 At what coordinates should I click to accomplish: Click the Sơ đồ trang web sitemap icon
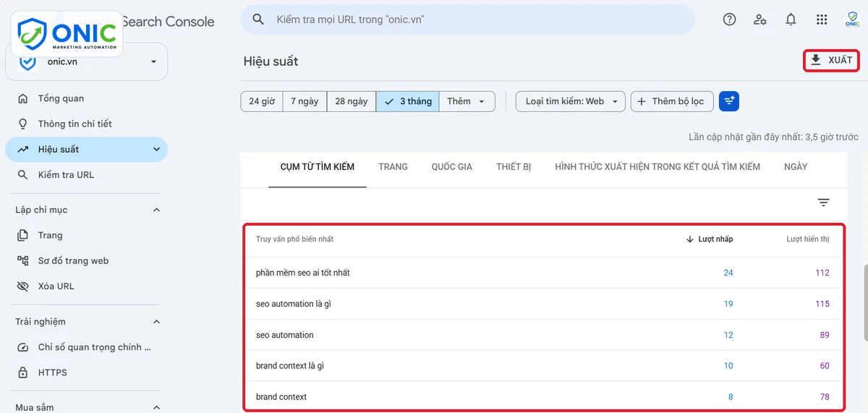(x=24, y=260)
